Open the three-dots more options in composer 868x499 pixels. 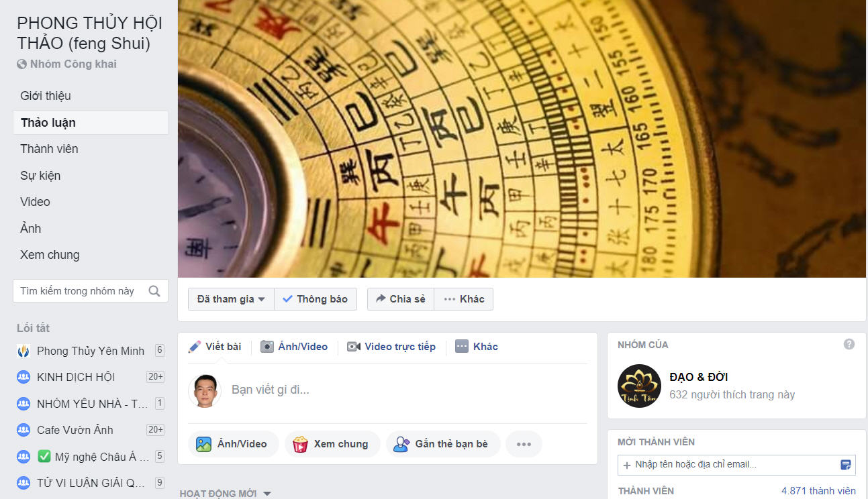(524, 444)
